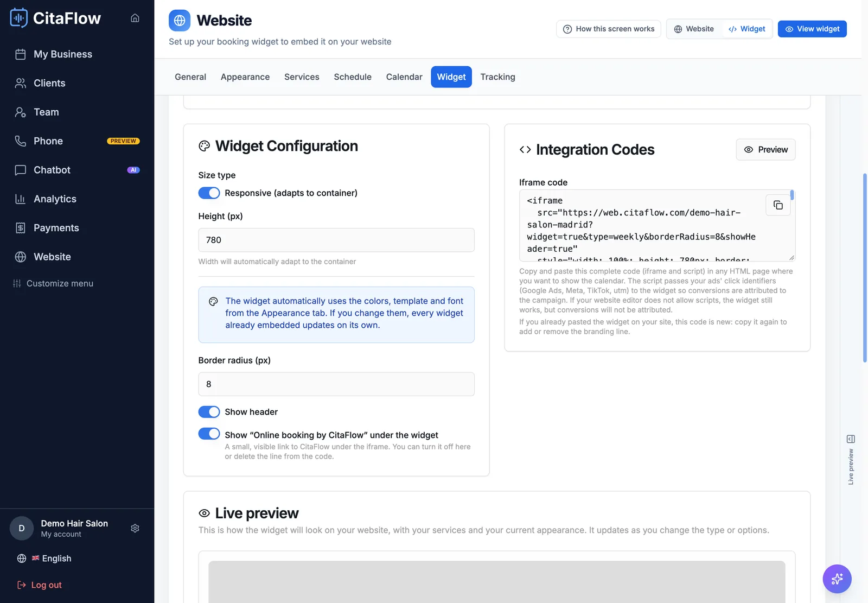Select the Website mode button in header
868x603 pixels.
pyautogui.click(x=694, y=29)
